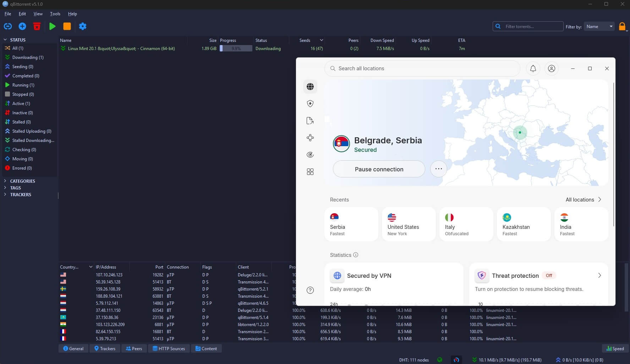Click the three-dot more options button
Screen dimensions: 630x364
tap(439, 169)
